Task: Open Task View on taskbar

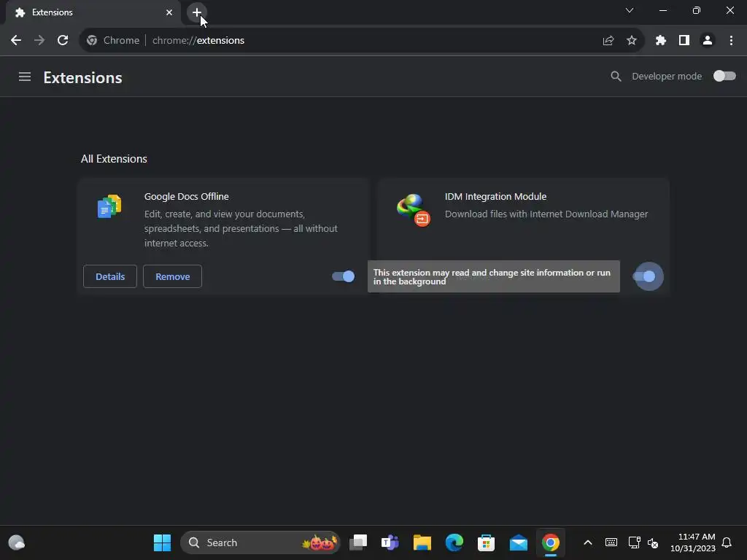Action: click(x=358, y=542)
